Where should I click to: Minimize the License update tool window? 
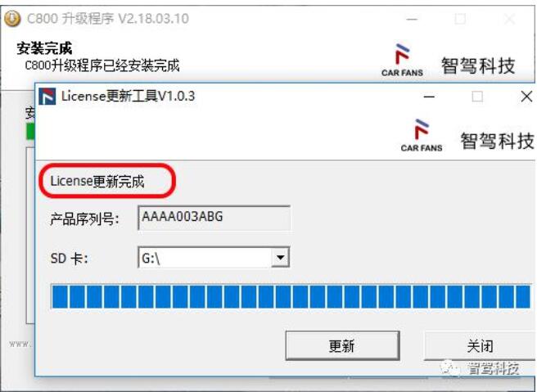(x=429, y=97)
